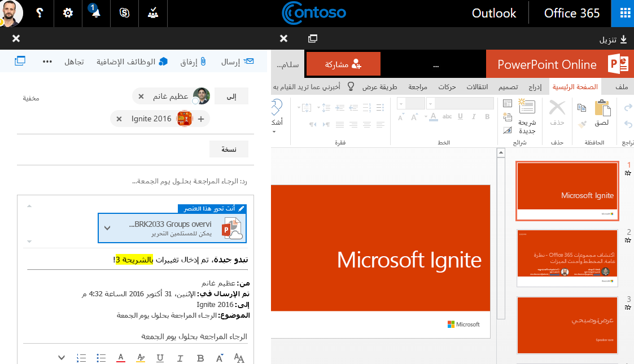This screenshot has width=634, height=364.
Task: Open the Review (مراجعة) tab
Action: pyautogui.click(x=418, y=86)
